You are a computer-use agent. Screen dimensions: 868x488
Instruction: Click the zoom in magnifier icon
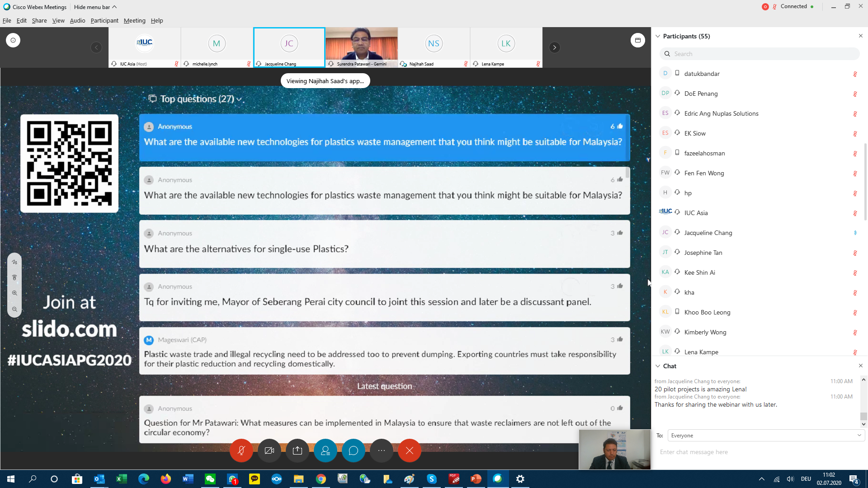[x=14, y=293]
